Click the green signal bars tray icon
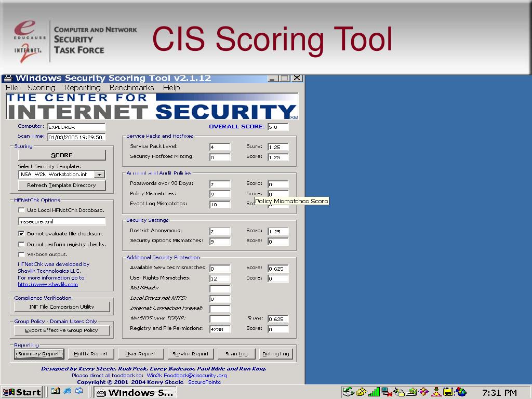 click(374, 392)
